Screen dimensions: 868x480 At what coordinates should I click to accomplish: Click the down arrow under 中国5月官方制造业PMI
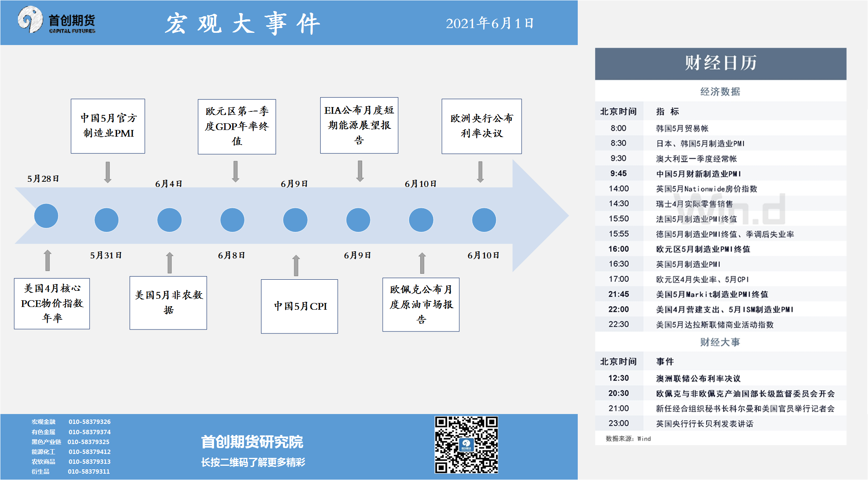pyautogui.click(x=107, y=172)
